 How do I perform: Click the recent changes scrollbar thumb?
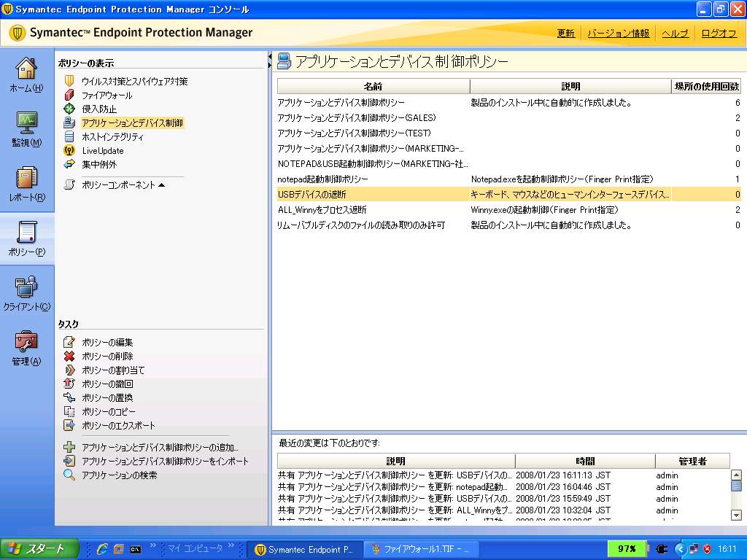(x=736, y=486)
